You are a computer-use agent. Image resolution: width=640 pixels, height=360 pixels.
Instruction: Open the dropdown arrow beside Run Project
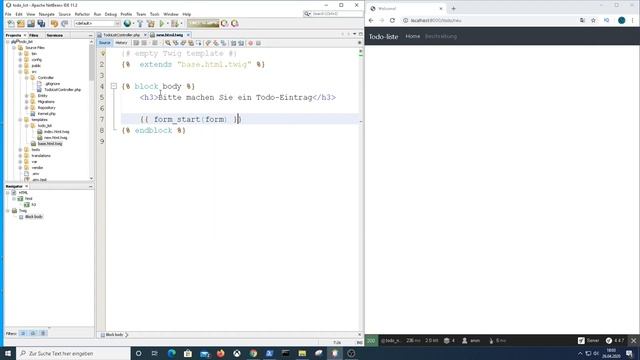(168, 24)
